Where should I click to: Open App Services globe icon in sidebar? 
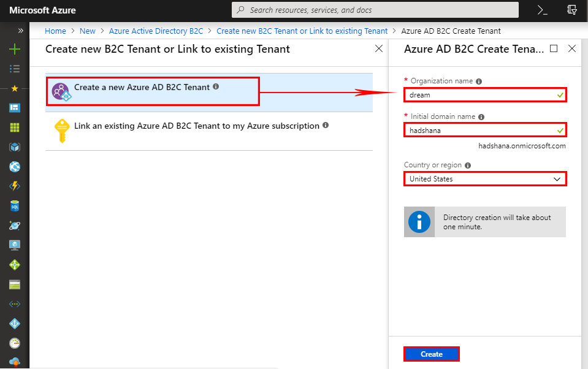coord(15,167)
